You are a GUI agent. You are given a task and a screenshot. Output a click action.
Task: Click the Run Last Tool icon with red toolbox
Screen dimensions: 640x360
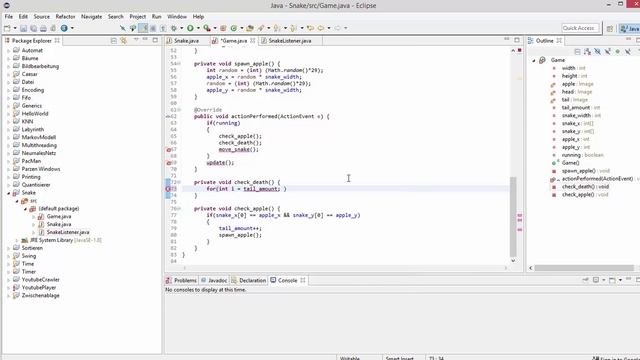click(207, 28)
